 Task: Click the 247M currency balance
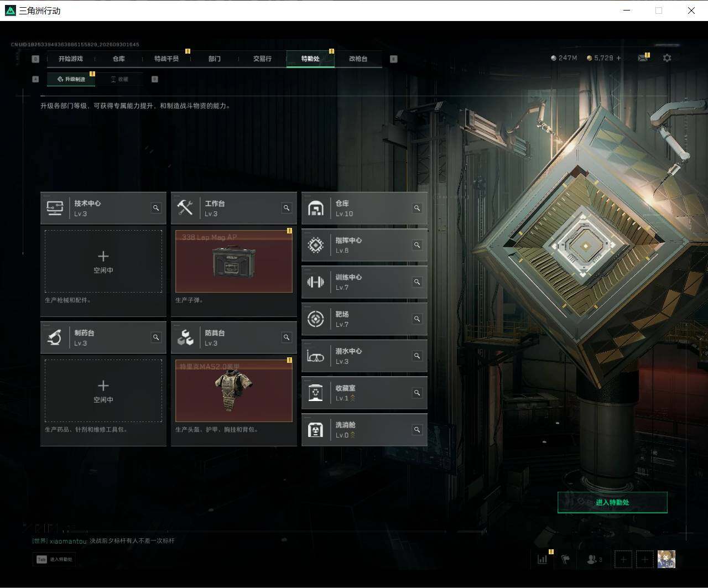tap(564, 58)
